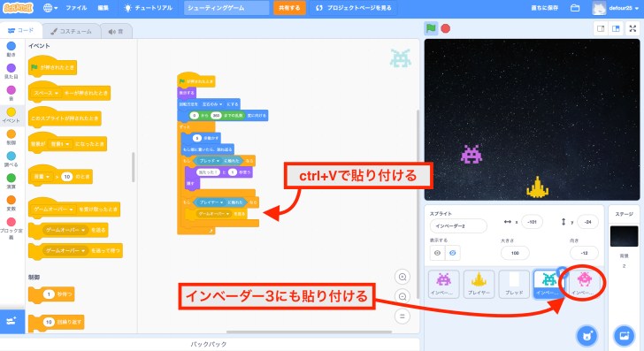Click the 共有する button

289,8
